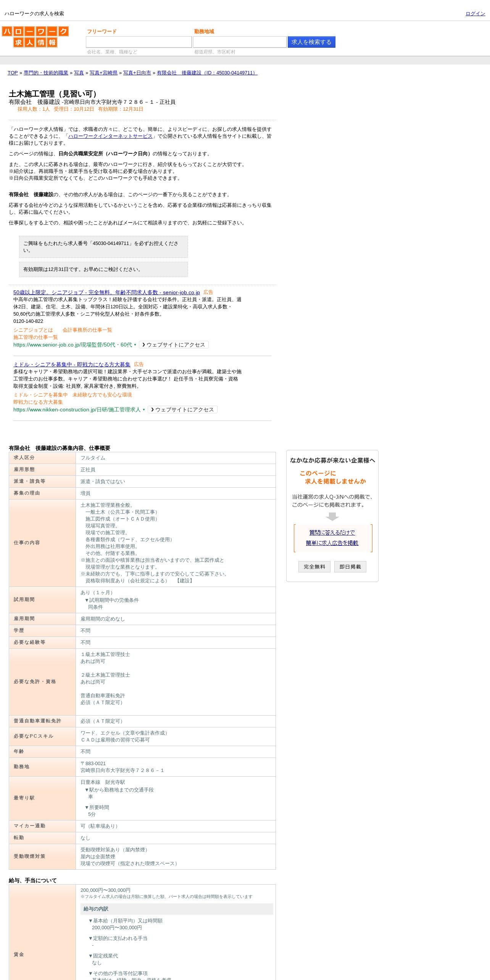Open the ミドル・シニアを募集中 ad title
The height and width of the screenshot is (980, 490).
coord(72,364)
